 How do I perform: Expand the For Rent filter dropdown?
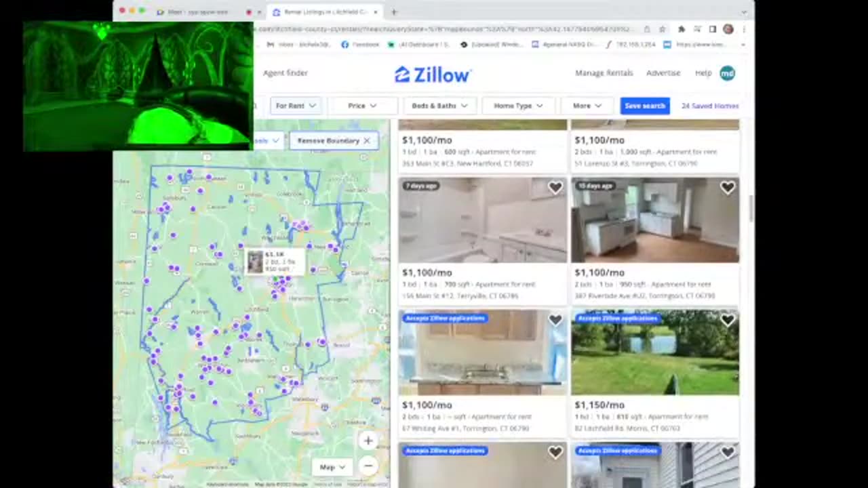[x=296, y=106]
